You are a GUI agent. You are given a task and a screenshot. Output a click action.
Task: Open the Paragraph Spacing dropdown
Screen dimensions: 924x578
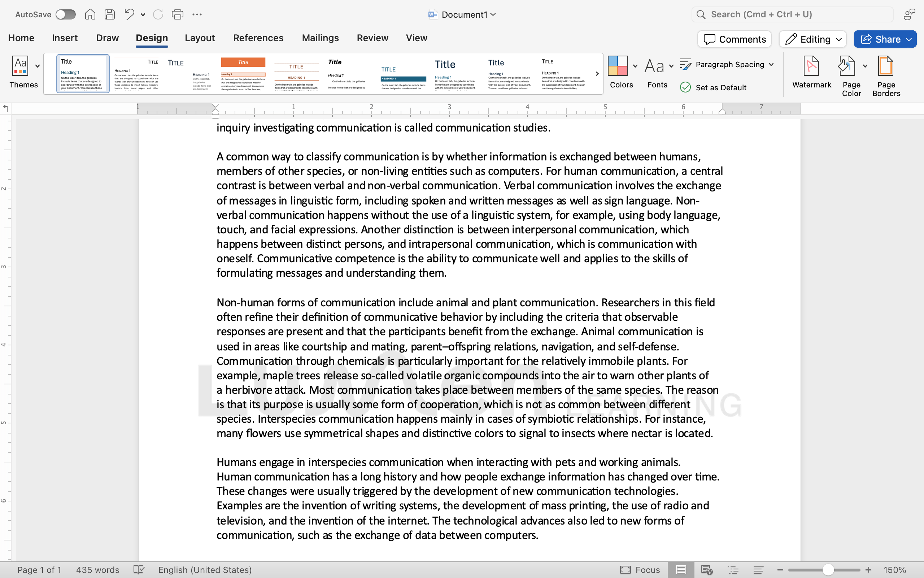(727, 65)
